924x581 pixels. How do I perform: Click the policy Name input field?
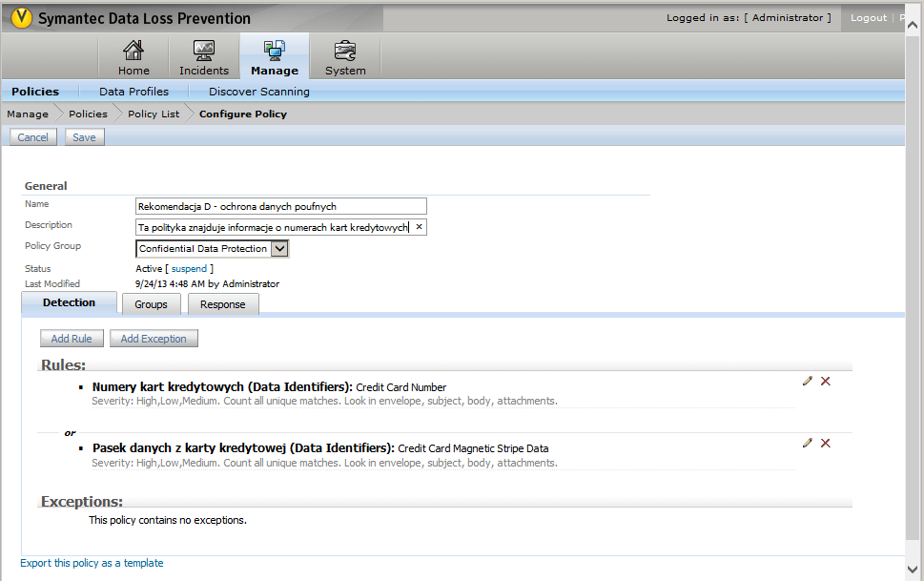[281, 206]
